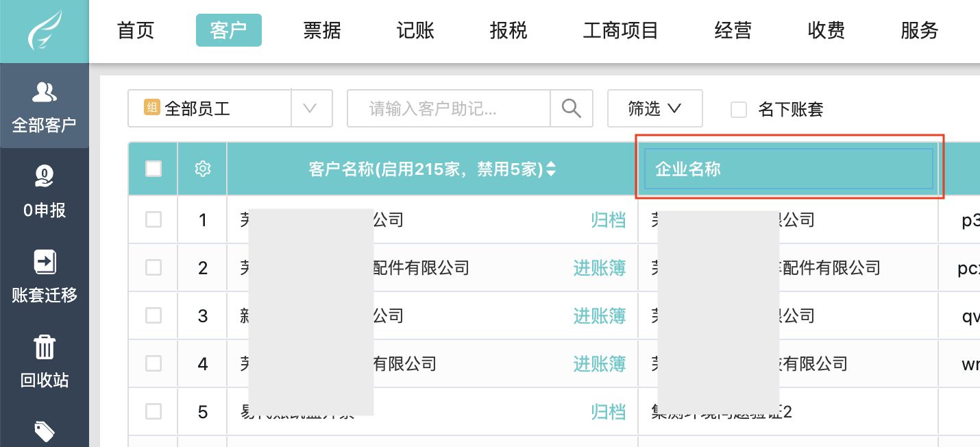Enable the 名下账套 checkbox
Screen dimensions: 980x447
point(739,109)
